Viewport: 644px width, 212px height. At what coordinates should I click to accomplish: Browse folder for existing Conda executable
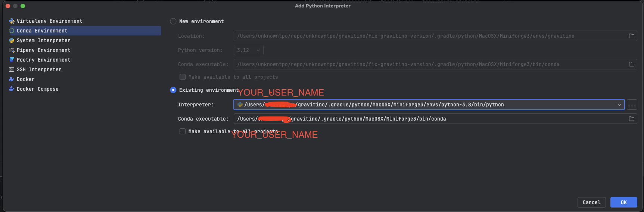tap(631, 119)
